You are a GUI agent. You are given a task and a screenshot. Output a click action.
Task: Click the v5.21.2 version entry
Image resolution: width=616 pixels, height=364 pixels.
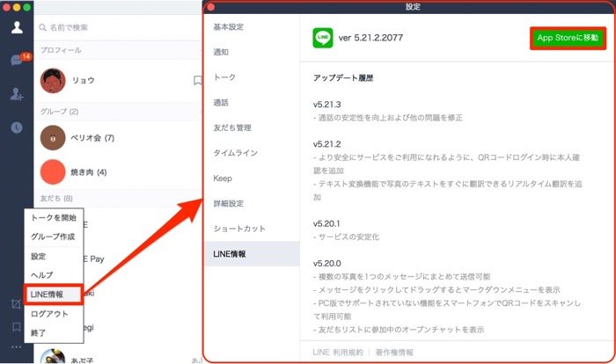coord(326,144)
